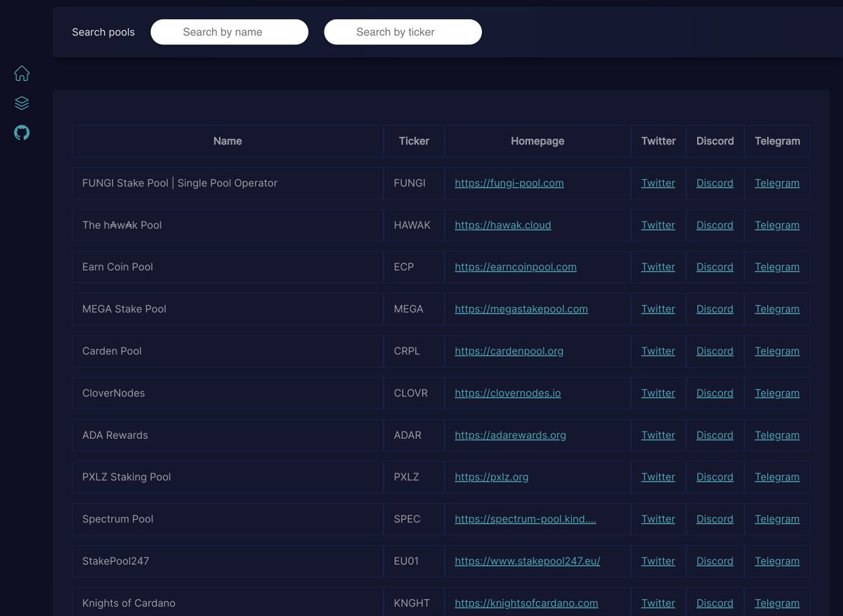The height and width of the screenshot is (616, 843).
Task: Open https://knightsofcardano.com homepage link
Action: coord(527,603)
